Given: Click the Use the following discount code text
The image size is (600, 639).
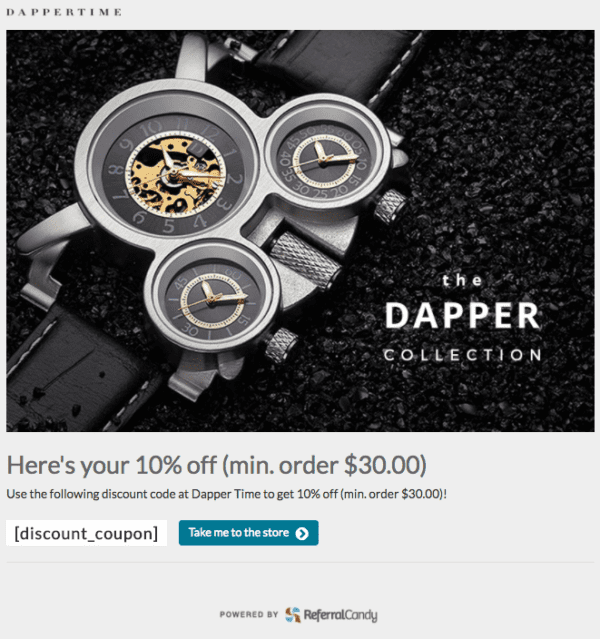Looking at the screenshot, I should tap(227, 494).
